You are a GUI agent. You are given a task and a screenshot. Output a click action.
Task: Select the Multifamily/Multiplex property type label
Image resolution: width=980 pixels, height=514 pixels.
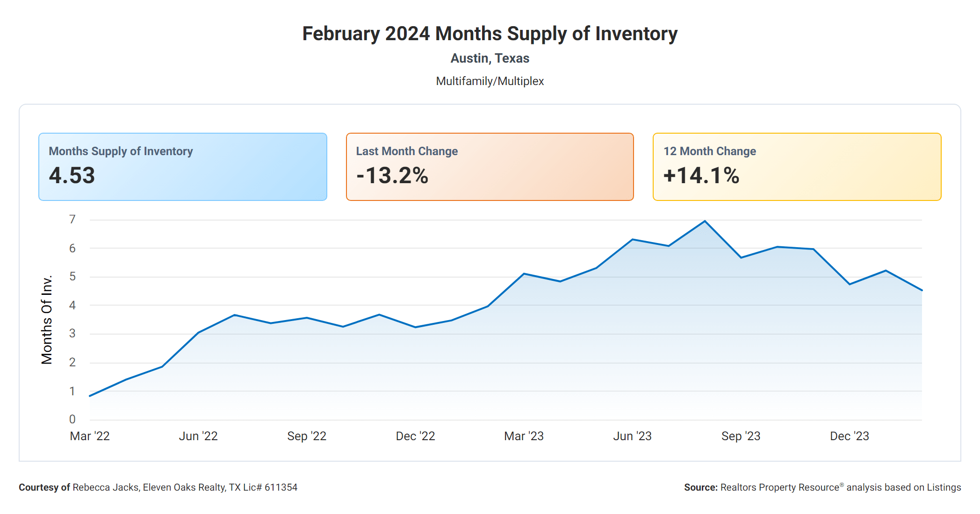[490, 81]
